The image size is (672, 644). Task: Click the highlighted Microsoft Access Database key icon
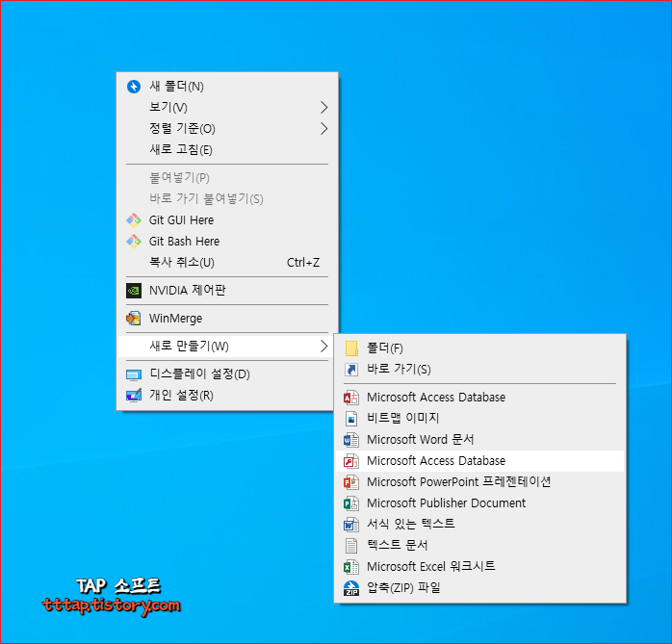351,461
